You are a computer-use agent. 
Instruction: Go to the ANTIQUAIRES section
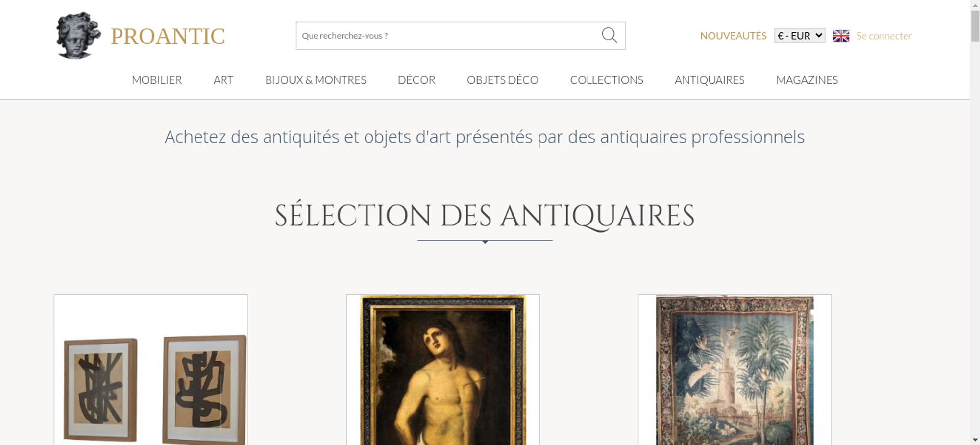(710, 80)
